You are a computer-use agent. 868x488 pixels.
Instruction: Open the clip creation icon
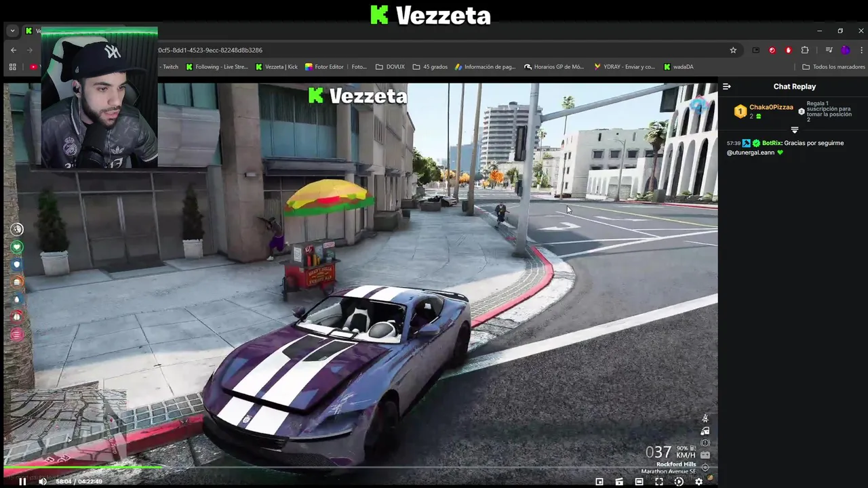click(x=619, y=481)
